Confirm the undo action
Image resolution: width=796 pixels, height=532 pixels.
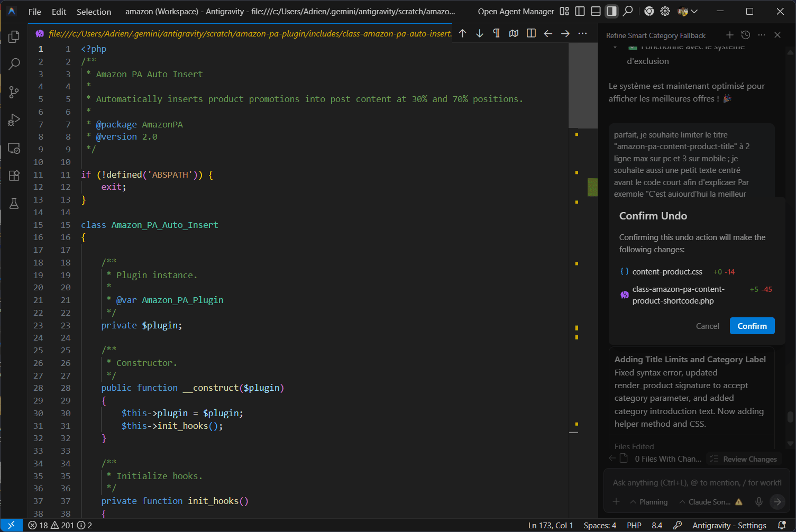pyautogui.click(x=752, y=326)
